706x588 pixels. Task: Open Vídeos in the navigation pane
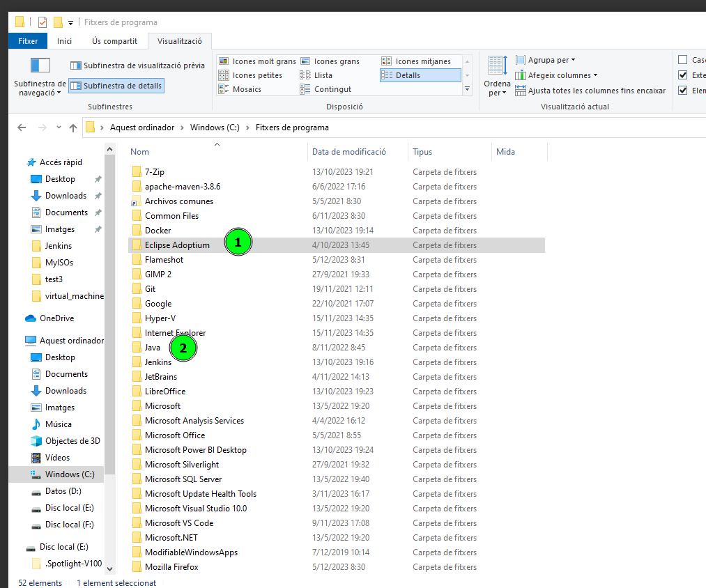tap(50, 458)
